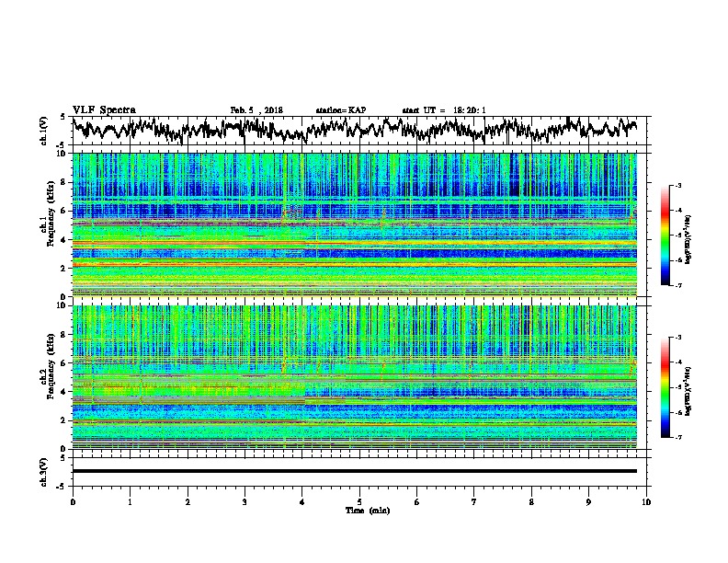
Task: Click time axis tick label "10"
Action: 646,502
